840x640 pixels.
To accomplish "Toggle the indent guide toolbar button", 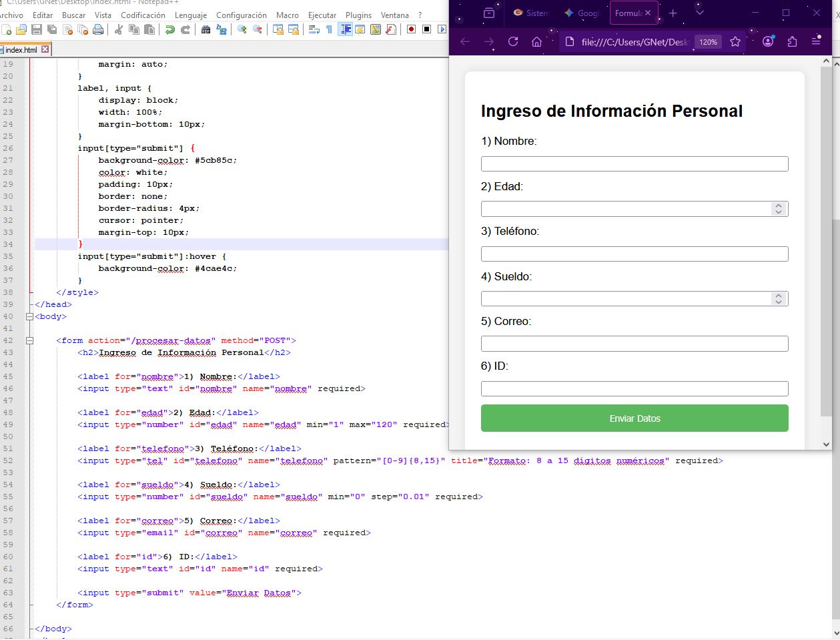I will [345, 29].
